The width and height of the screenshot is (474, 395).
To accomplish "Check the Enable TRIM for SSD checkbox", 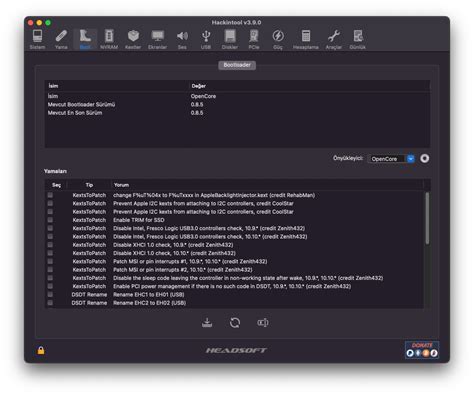I will [50, 220].
